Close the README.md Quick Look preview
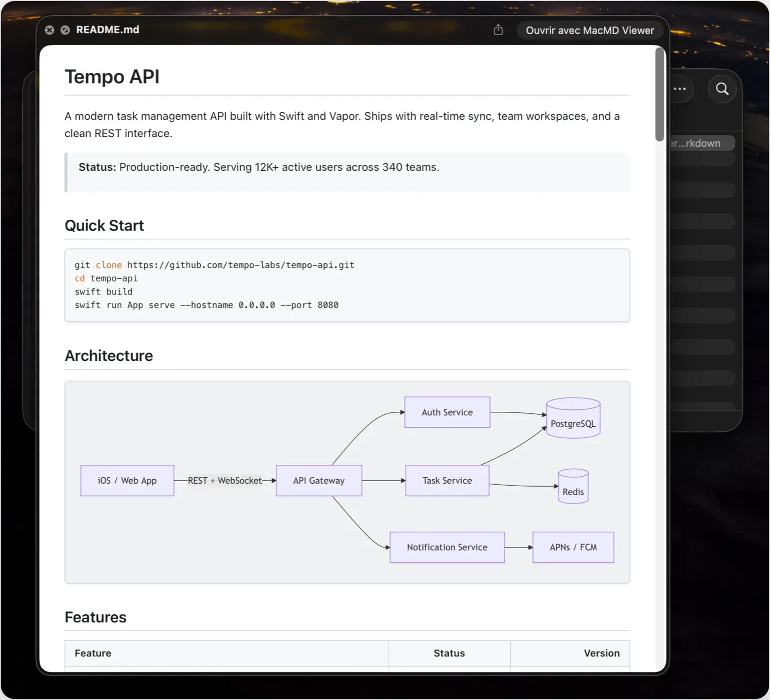 [x=49, y=30]
